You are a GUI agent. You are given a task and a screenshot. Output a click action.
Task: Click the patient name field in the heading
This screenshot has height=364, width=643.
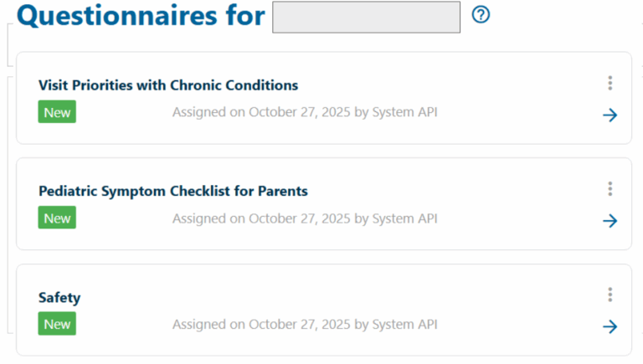tap(366, 17)
